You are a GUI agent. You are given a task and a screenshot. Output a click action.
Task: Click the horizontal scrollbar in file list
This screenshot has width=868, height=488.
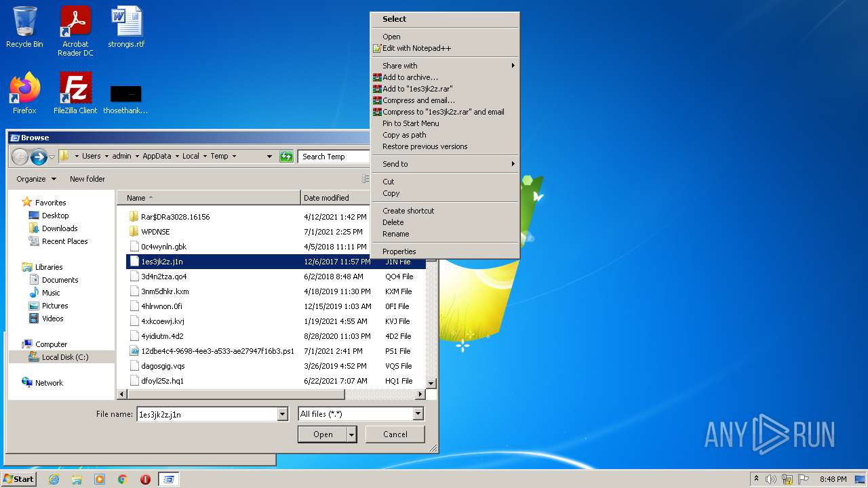pos(235,394)
